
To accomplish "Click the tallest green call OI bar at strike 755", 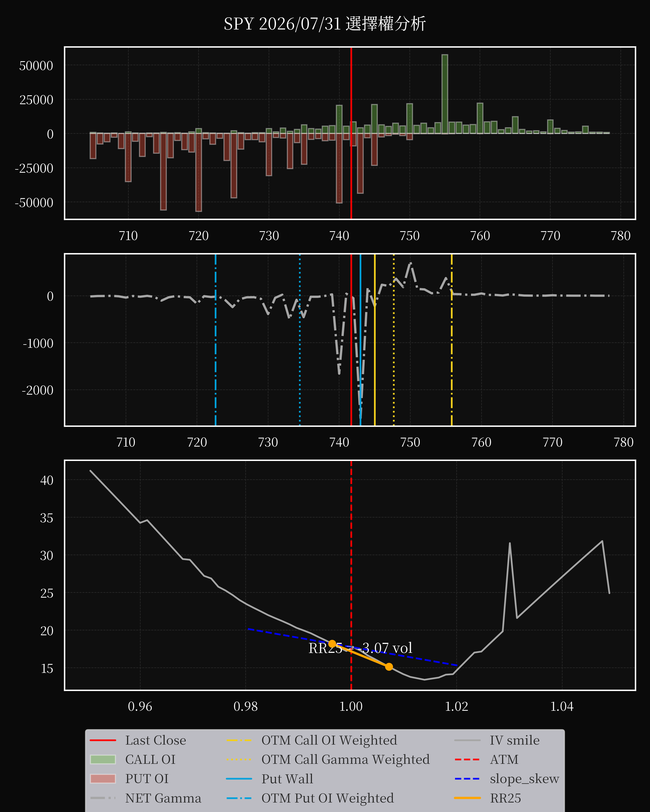I will [445, 94].
